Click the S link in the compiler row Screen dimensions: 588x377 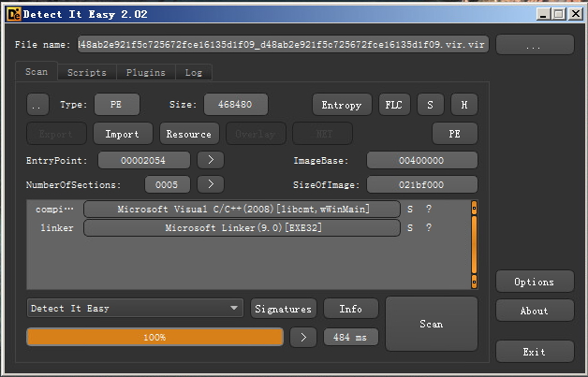[410, 210]
